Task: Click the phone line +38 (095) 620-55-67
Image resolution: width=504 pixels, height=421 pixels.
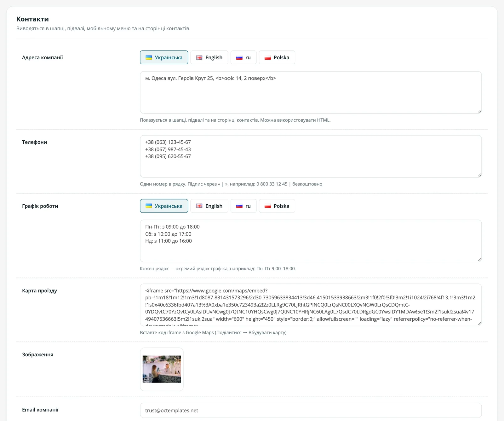Action: [168, 156]
